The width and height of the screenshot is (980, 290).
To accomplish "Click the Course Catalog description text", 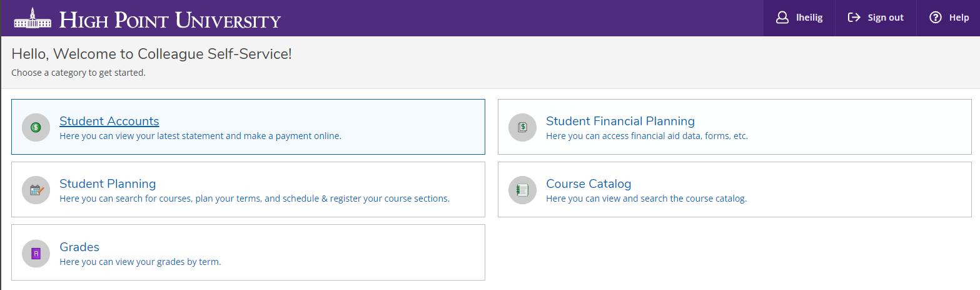I will click(646, 199).
